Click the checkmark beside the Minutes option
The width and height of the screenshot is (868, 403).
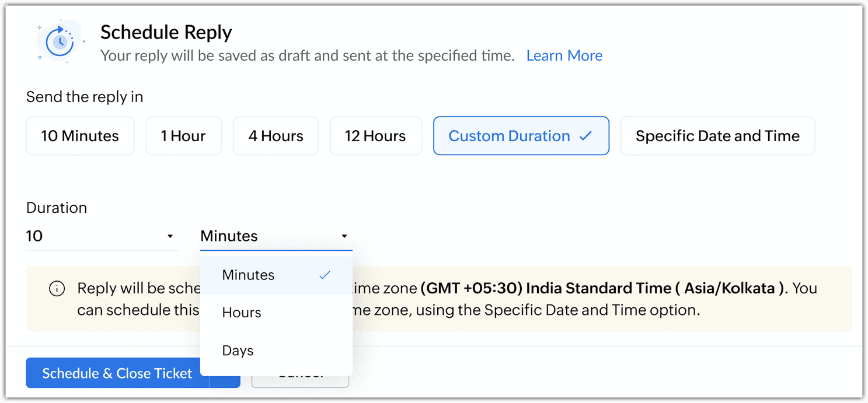[325, 275]
